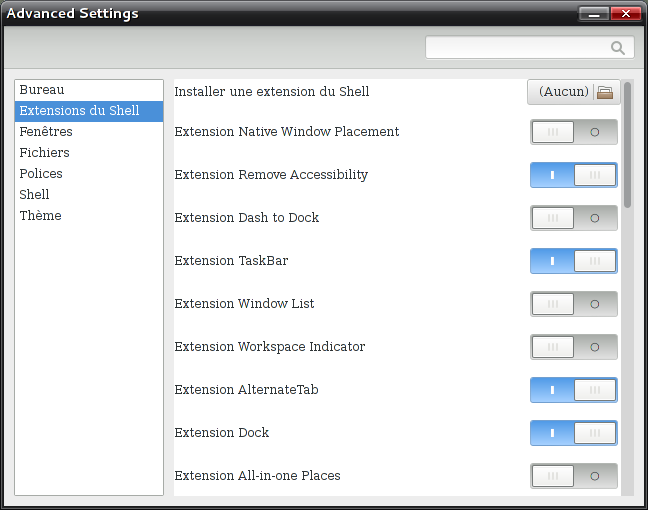This screenshot has height=510, width=648.
Task: Select the Shell category in sidebar
Action: [x=34, y=195]
